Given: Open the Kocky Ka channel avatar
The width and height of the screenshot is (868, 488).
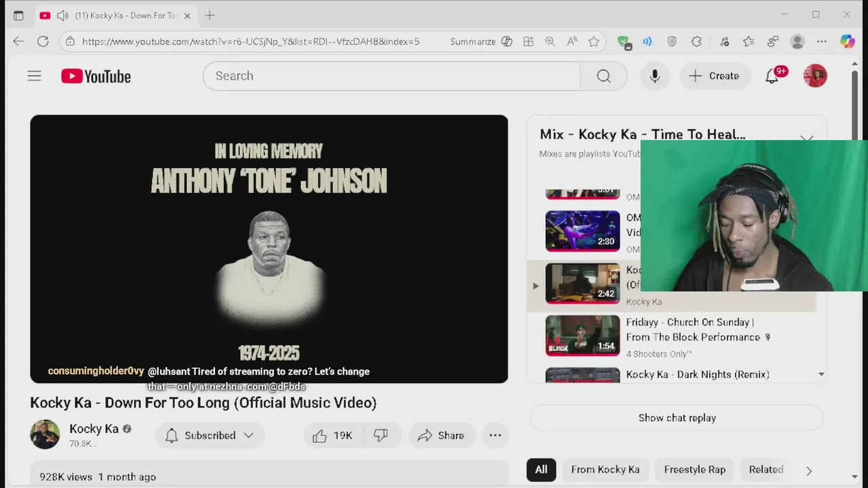Looking at the screenshot, I should click(45, 434).
